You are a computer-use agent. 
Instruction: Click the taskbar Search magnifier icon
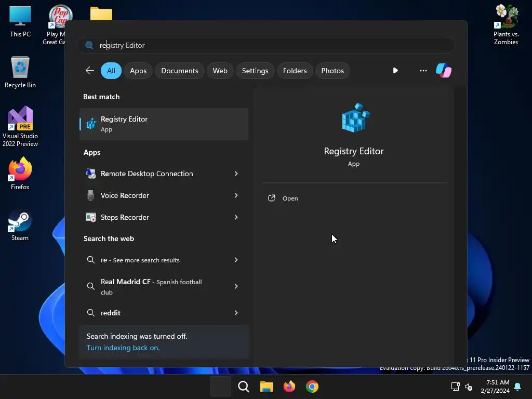click(x=243, y=387)
